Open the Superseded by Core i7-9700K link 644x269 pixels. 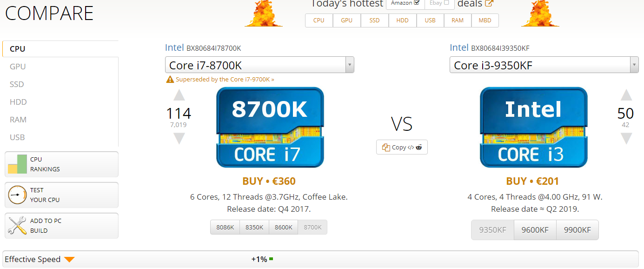pyautogui.click(x=225, y=80)
